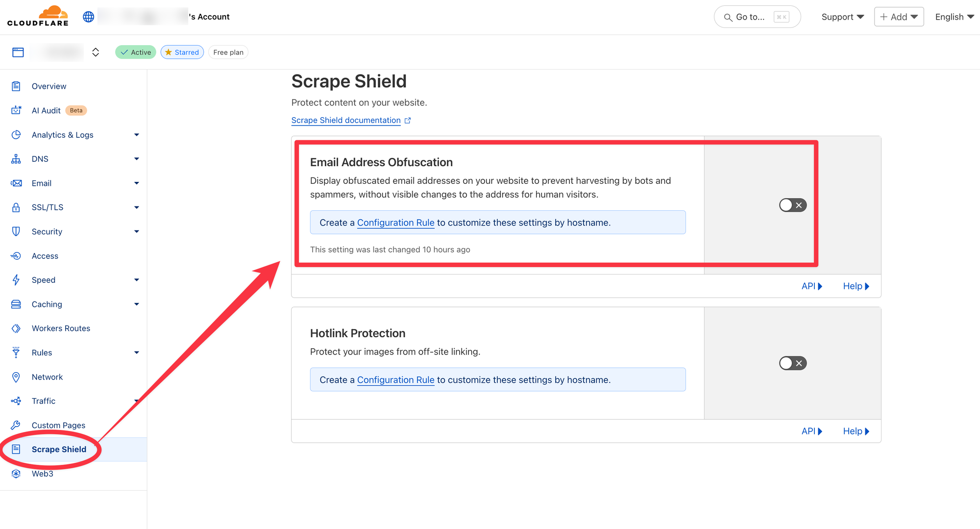
Task: Click the globe icon beside account name
Action: pyautogui.click(x=88, y=17)
